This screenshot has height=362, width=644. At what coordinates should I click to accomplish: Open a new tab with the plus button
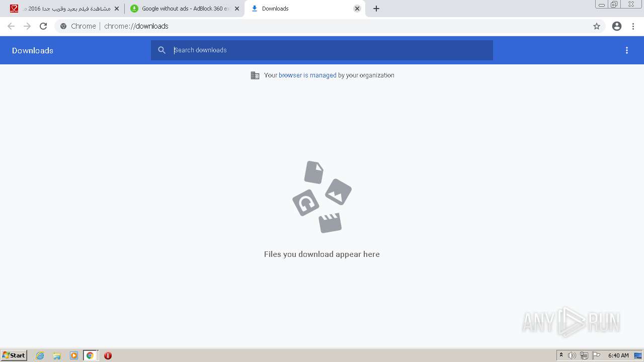click(376, 9)
